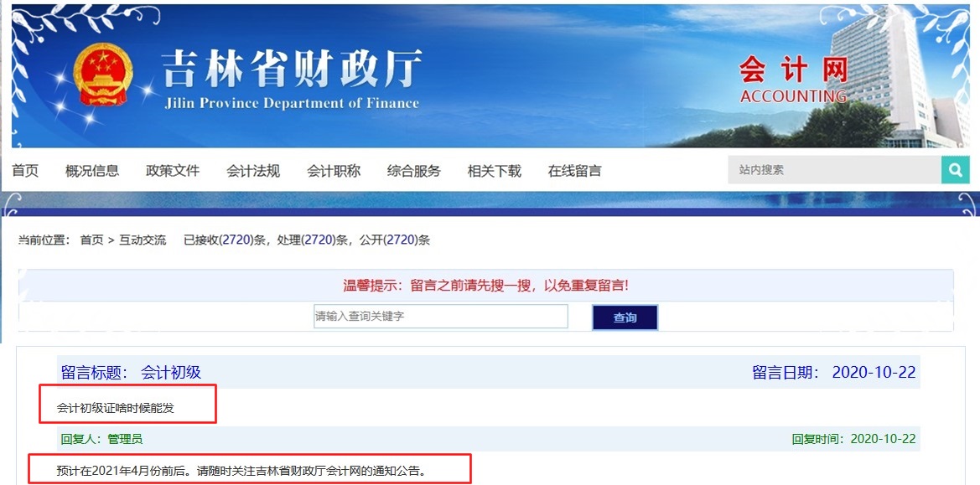Focus the 站内搜索 search box
This screenshot has width=980, height=485.
[x=833, y=170]
